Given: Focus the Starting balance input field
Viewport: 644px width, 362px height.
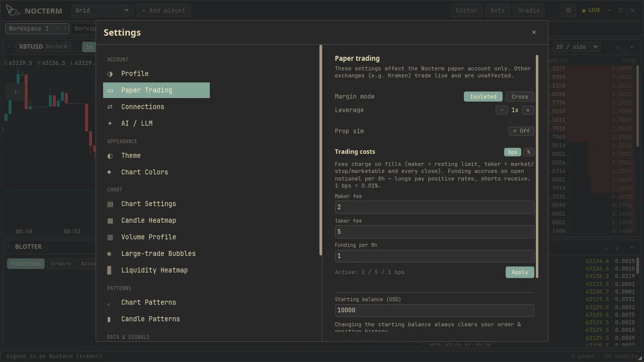Looking at the screenshot, I should pos(434,310).
